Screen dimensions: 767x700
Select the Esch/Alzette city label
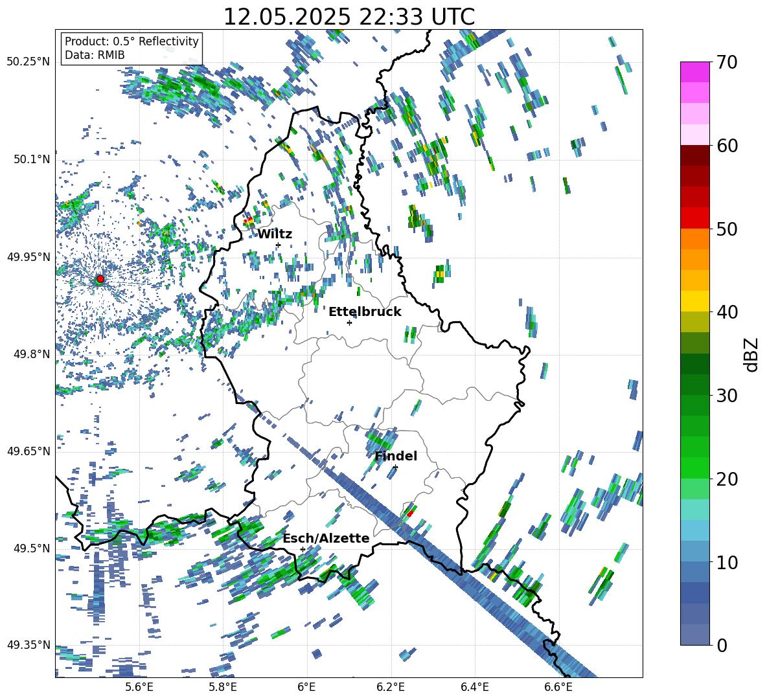coord(326,538)
